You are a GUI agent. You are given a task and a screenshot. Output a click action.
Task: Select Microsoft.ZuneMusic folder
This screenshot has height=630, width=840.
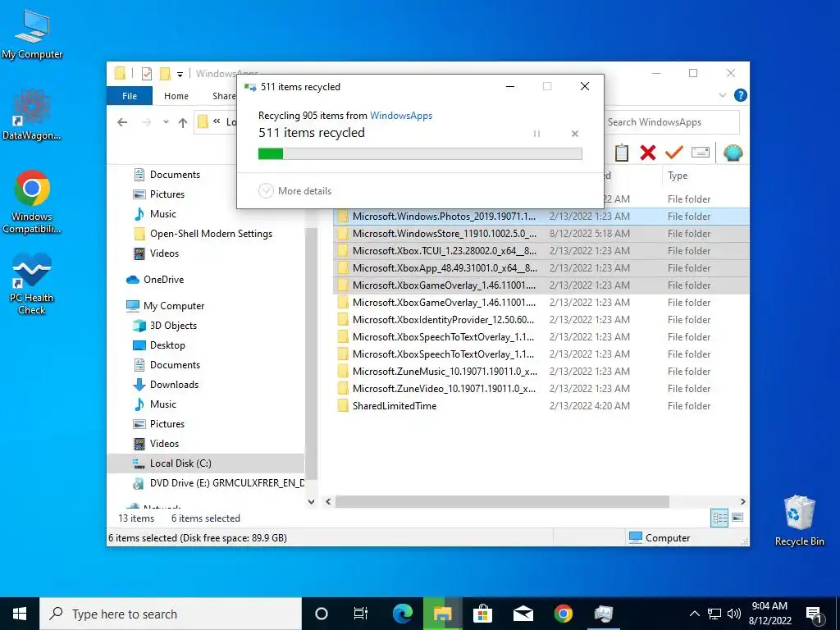pyautogui.click(x=541, y=372)
